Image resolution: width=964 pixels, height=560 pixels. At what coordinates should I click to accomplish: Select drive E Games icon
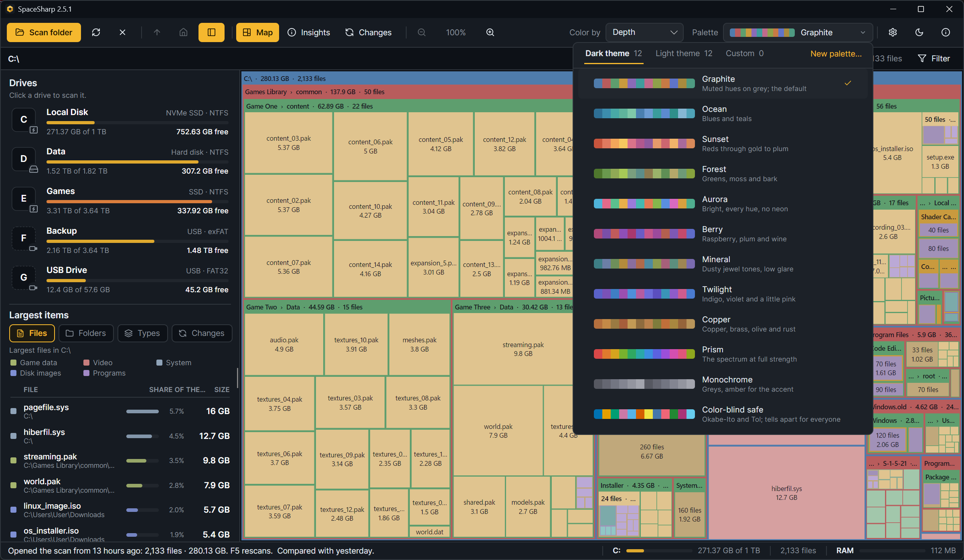coord(24,199)
